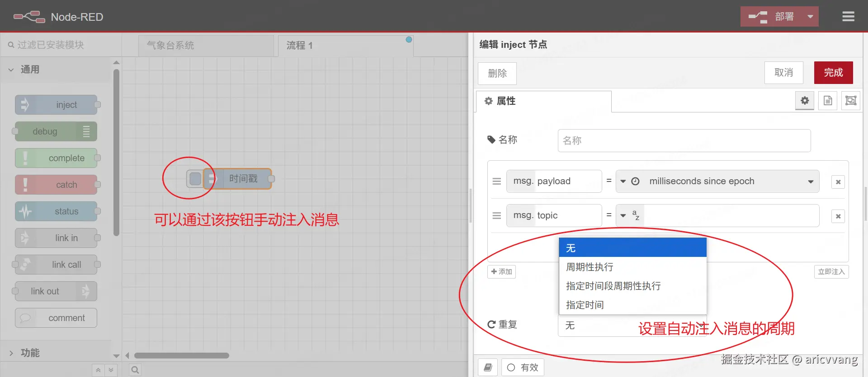The width and height of the screenshot is (868, 377).
Task: Choose 指定时间段周期性执行 option
Action: tap(632, 286)
